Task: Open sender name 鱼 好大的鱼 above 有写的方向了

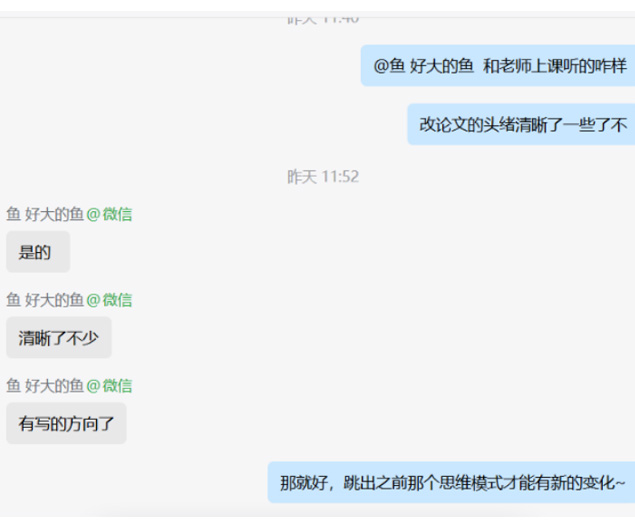Action: coord(45,386)
